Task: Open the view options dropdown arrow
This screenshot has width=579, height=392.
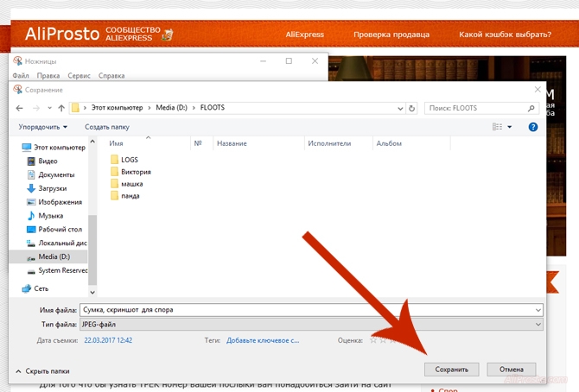Action: tap(510, 127)
